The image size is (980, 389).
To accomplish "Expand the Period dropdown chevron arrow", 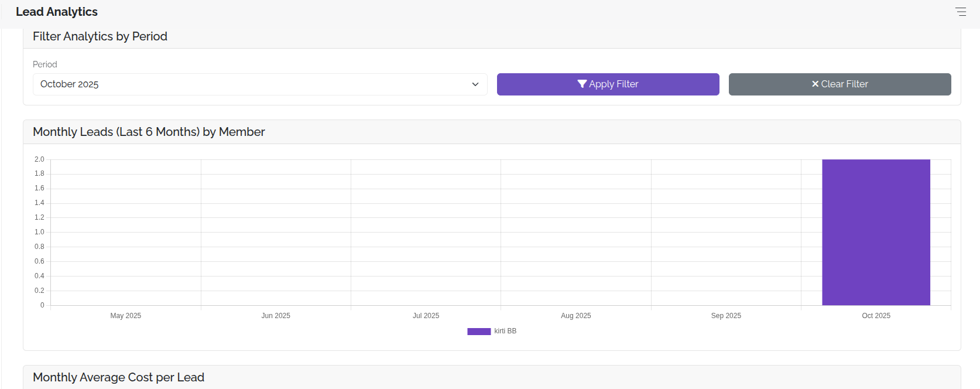I will coord(475,84).
